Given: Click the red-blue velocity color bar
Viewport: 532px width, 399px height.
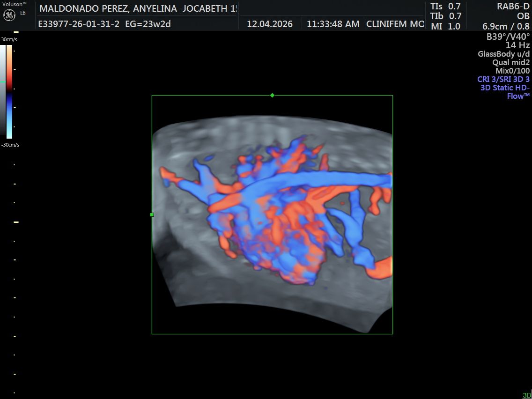Looking at the screenshot, I should coord(9,92).
